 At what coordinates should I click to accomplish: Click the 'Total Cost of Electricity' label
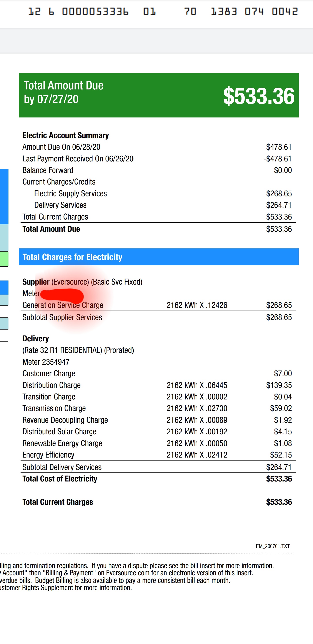pos(60,479)
